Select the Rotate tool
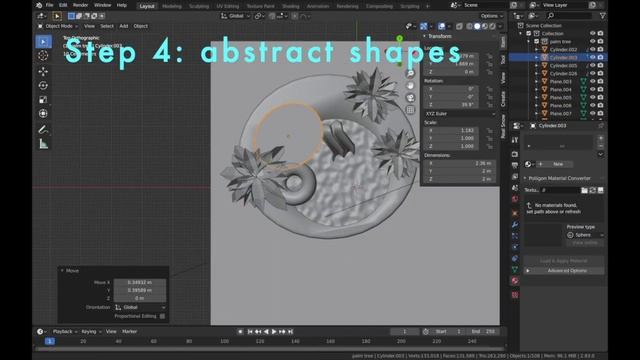The image size is (640, 360). tap(43, 86)
